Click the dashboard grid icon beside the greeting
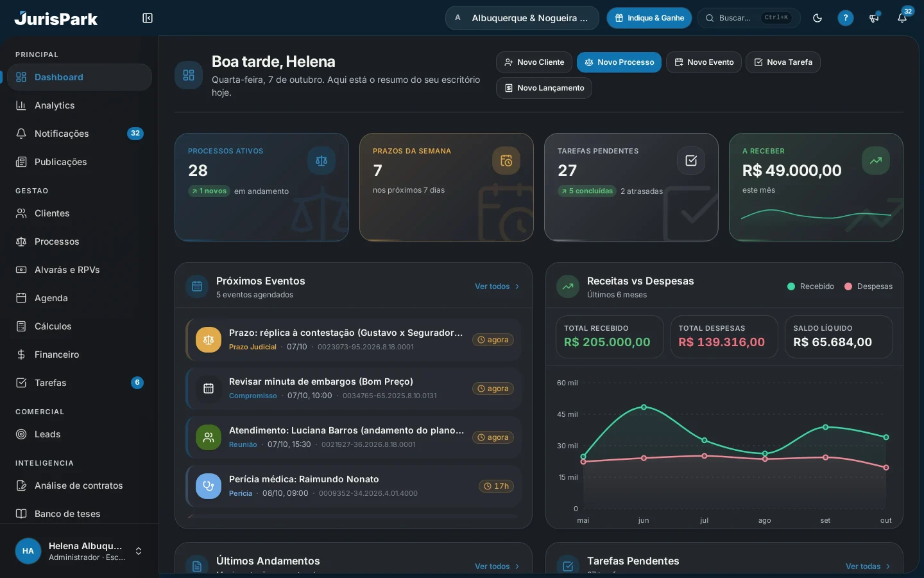 pos(189,75)
